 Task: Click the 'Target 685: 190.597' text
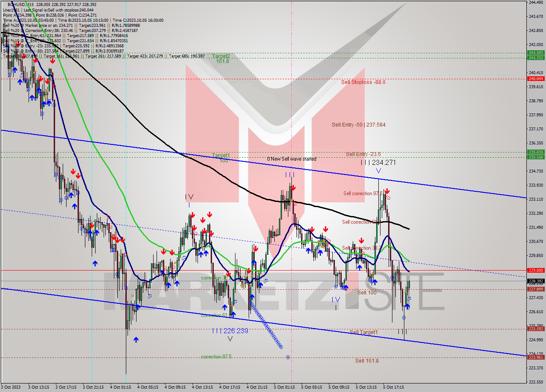187,56
